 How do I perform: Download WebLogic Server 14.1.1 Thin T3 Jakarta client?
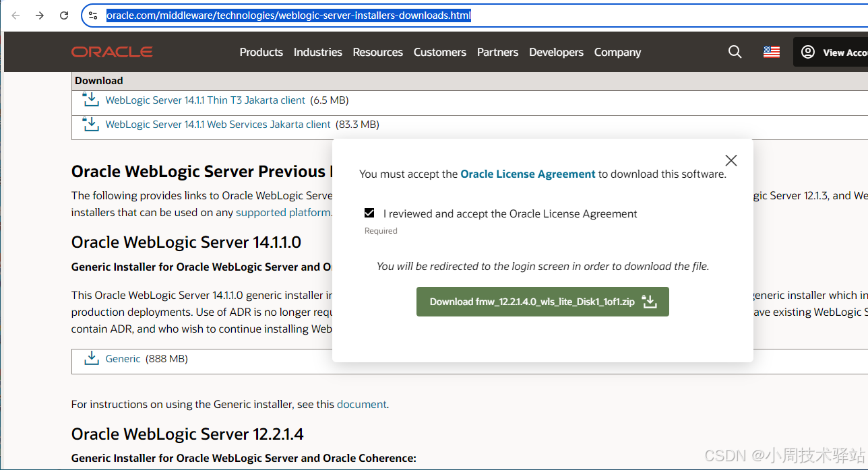coord(206,100)
